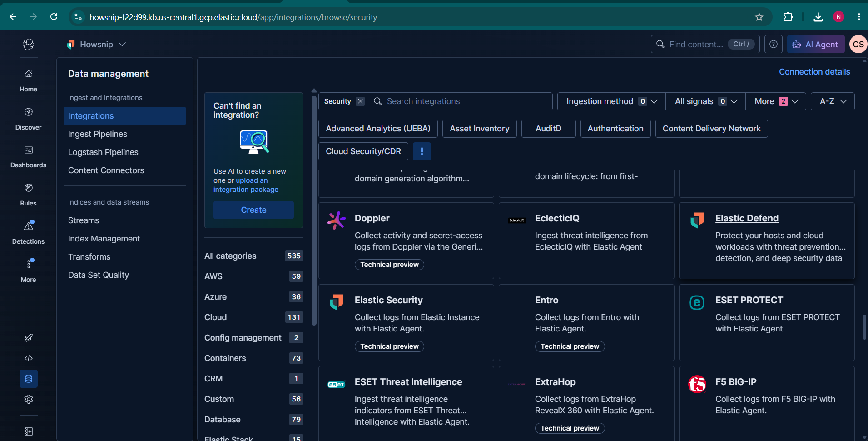Expand the Ingestion method filter
The width and height of the screenshot is (868, 441).
pos(611,101)
